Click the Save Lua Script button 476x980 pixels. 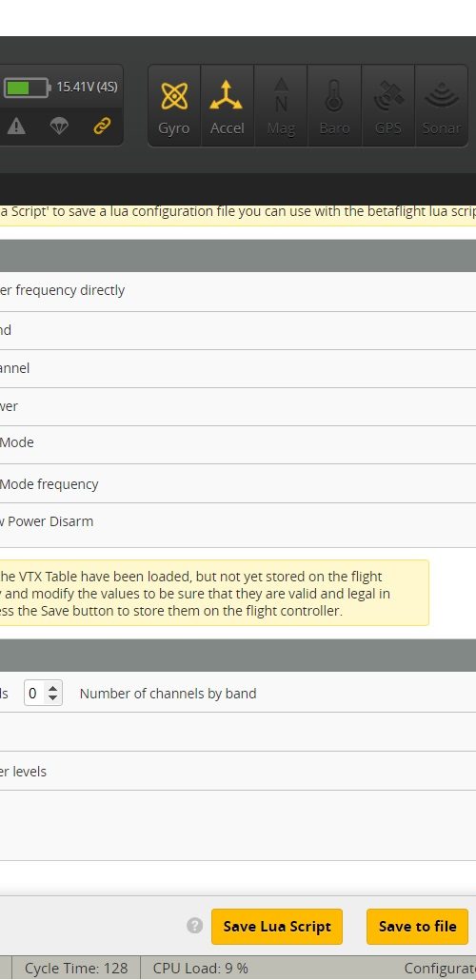(277, 927)
